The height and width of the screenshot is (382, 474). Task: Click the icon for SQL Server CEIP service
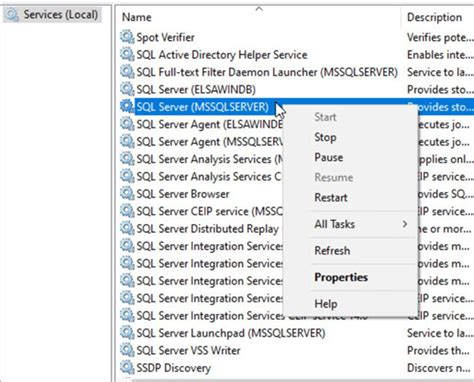coord(127,211)
